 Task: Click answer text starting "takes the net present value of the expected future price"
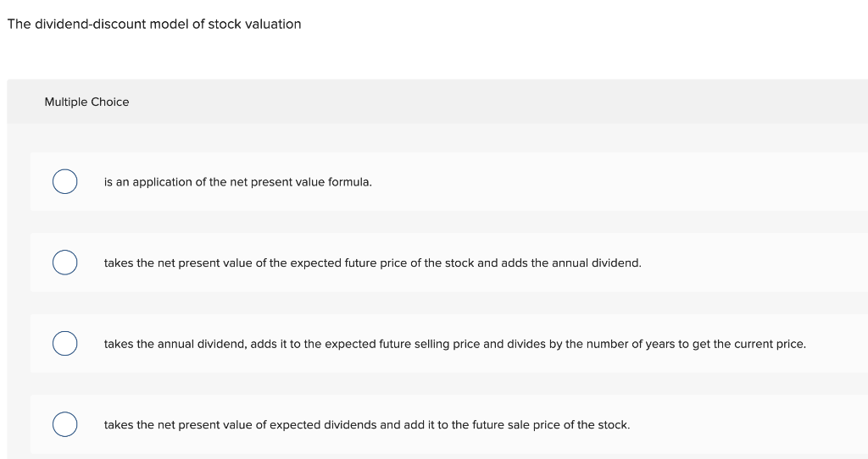click(372, 263)
